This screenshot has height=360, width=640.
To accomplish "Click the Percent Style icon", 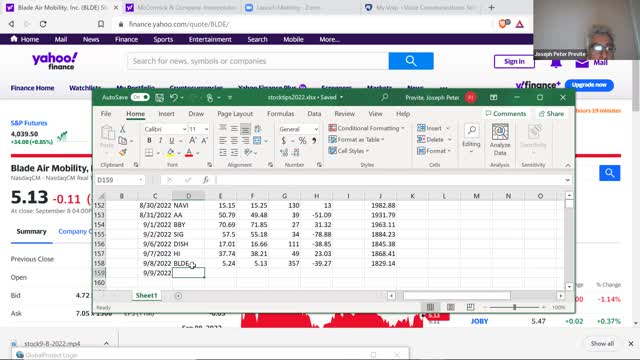I will 302,141.
